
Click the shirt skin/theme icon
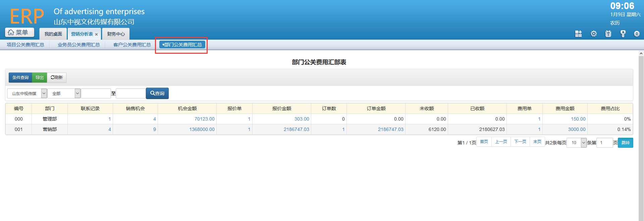coord(608,34)
